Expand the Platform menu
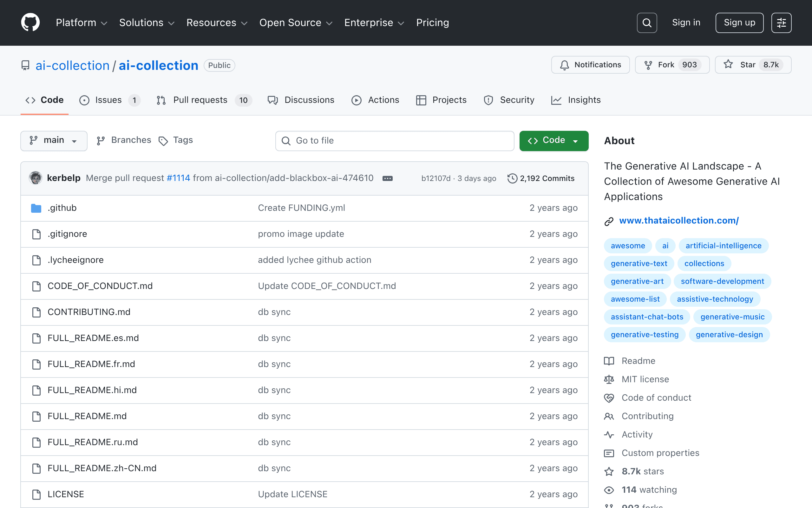Image resolution: width=812 pixels, height=508 pixels. tap(82, 23)
